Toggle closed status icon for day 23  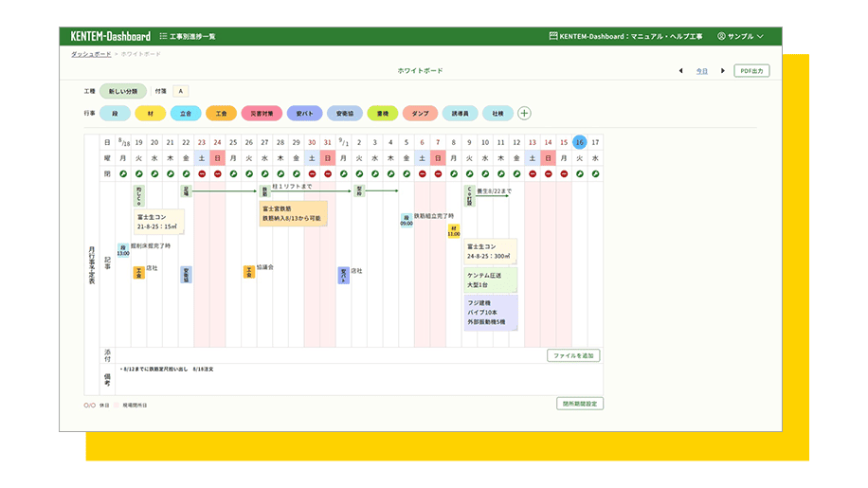click(202, 173)
